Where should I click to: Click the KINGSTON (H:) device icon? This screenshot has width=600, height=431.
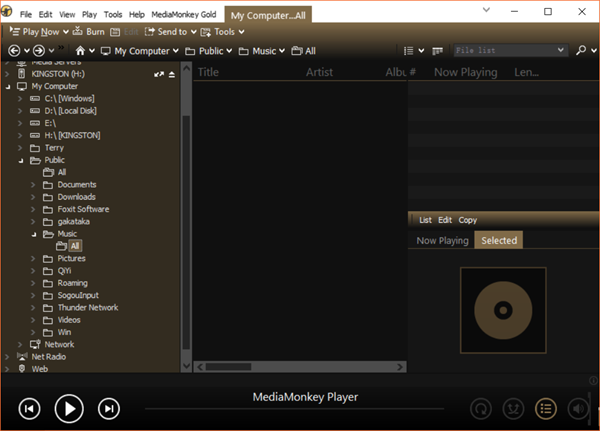[22, 74]
